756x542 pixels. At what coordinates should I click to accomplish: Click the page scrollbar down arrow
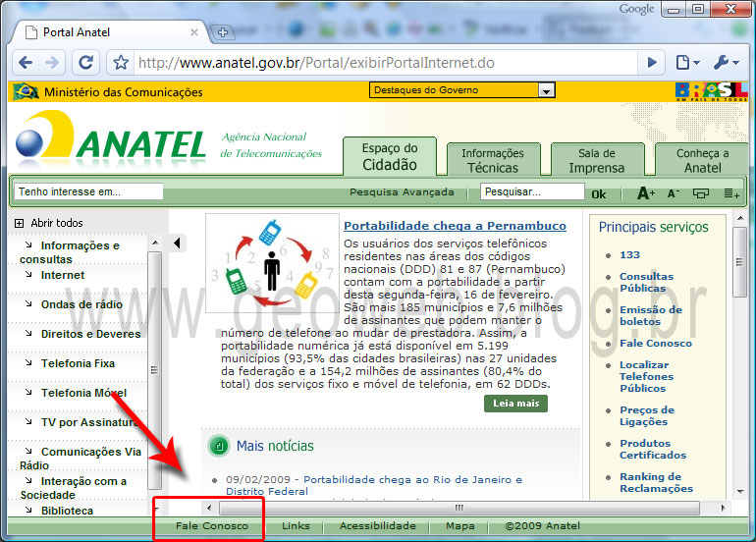coord(740,491)
